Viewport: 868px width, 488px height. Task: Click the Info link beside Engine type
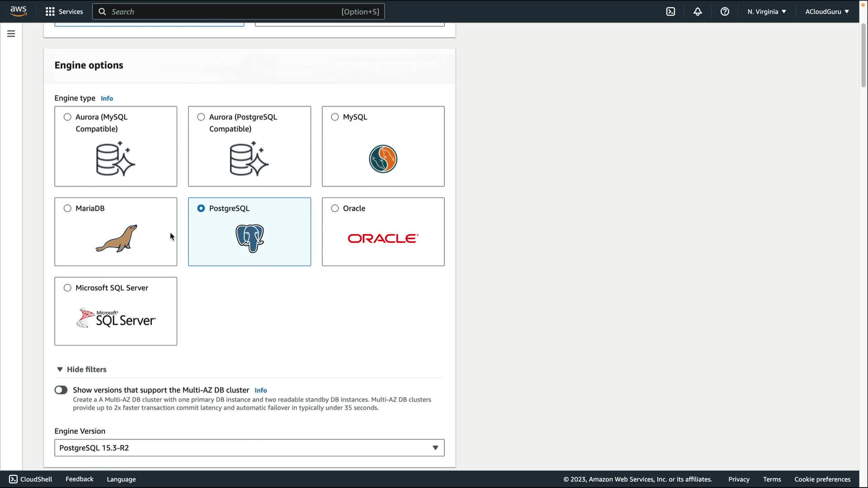coord(107,99)
